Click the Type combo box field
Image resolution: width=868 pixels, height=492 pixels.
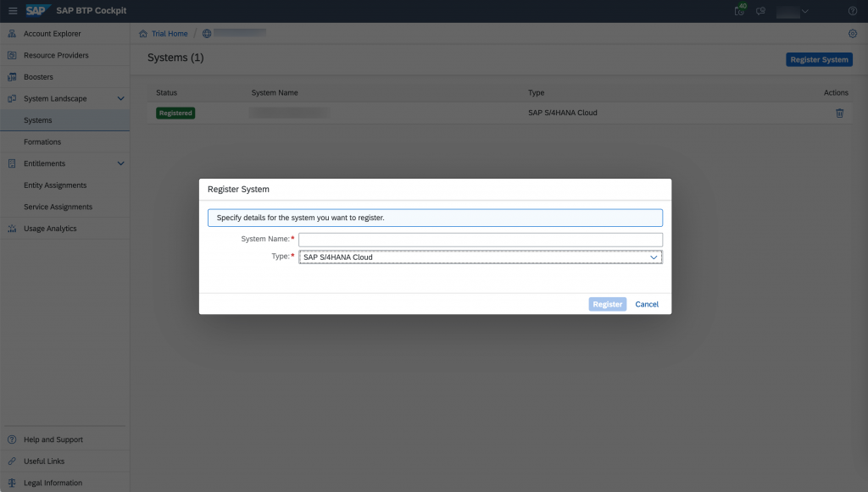point(481,257)
